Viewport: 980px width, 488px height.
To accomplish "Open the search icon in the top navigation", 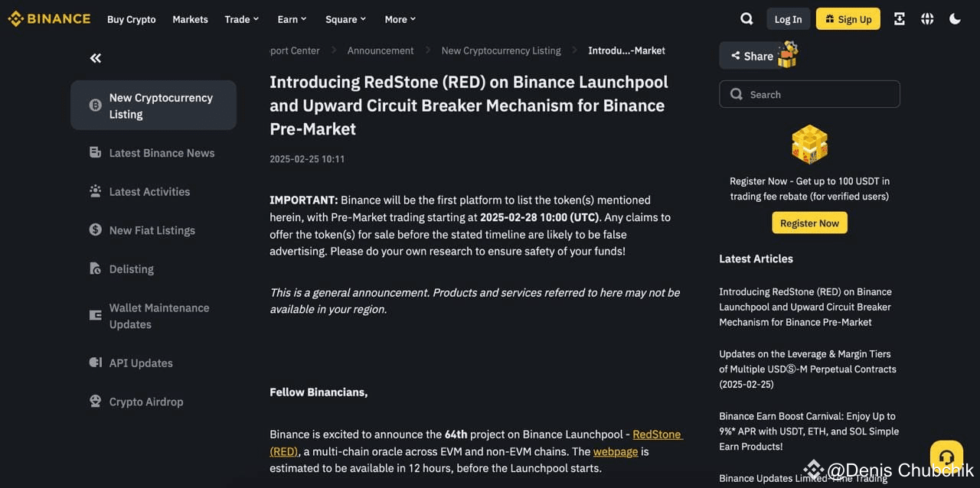I will click(x=746, y=18).
